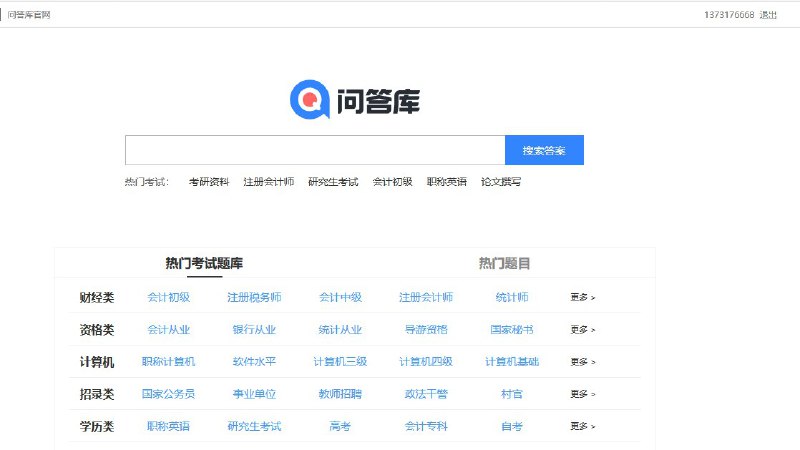Open 村官 in the 招录类 row
Screen dimensions: 800x450
click(512, 394)
